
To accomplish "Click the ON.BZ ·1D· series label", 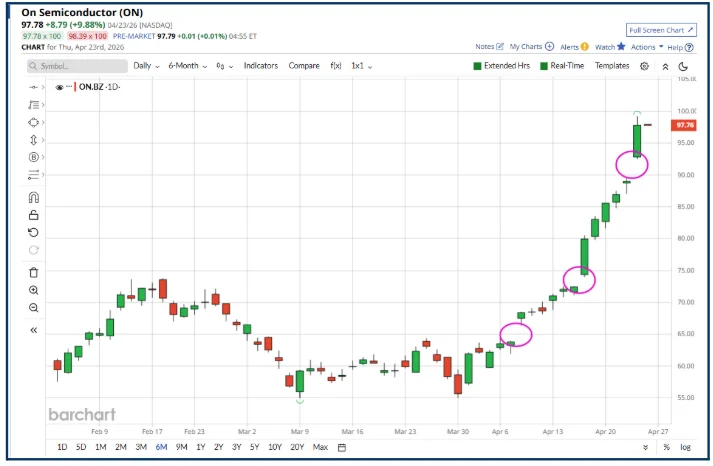I will coord(99,87).
